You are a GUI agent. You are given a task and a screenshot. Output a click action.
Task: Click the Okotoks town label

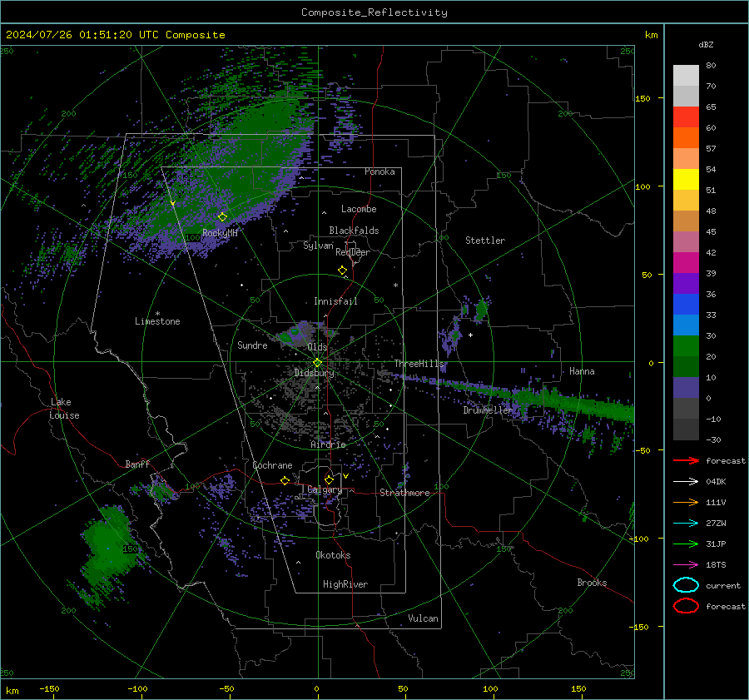tap(333, 555)
